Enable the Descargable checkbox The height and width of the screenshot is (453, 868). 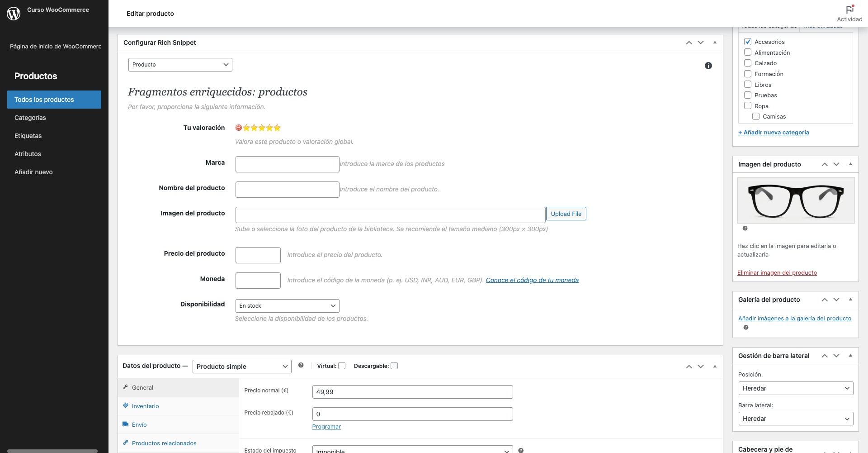click(395, 365)
